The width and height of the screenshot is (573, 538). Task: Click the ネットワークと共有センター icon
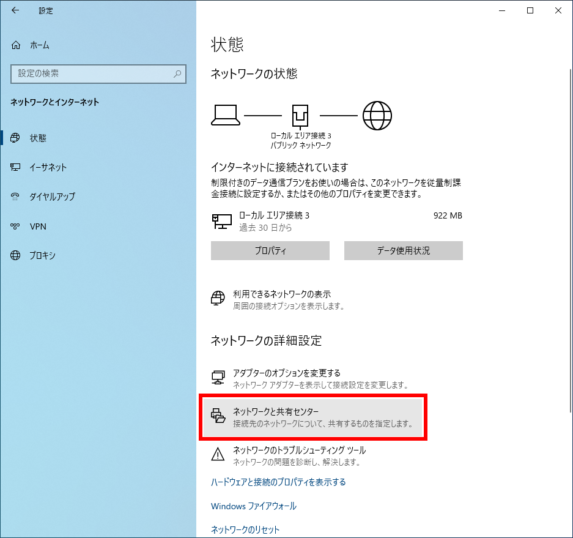(x=218, y=416)
